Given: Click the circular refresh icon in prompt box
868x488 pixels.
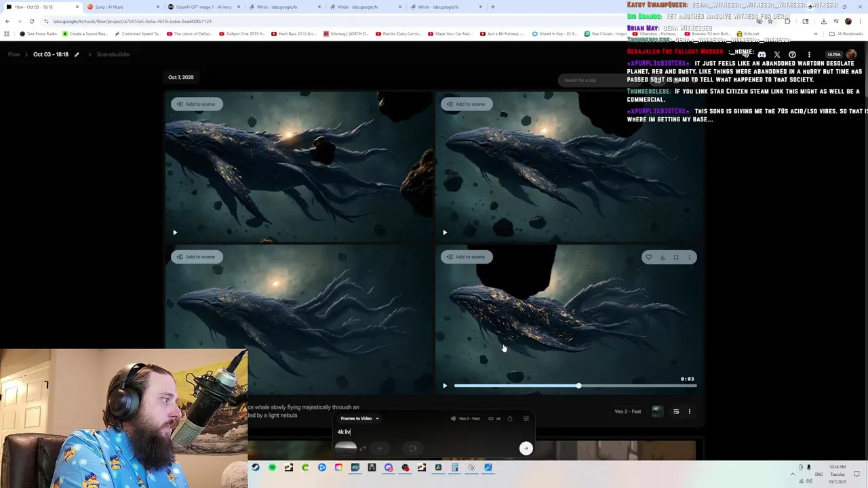Looking at the screenshot, I should coord(510,418).
